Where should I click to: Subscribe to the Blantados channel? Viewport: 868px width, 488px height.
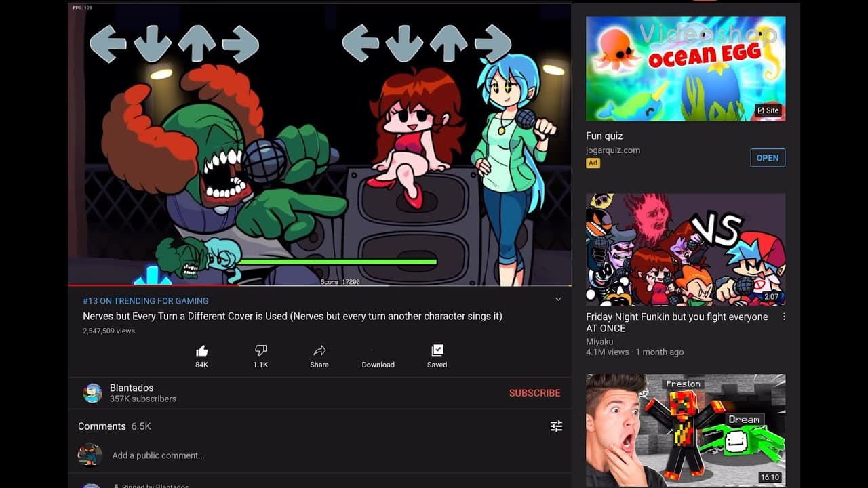(x=534, y=393)
